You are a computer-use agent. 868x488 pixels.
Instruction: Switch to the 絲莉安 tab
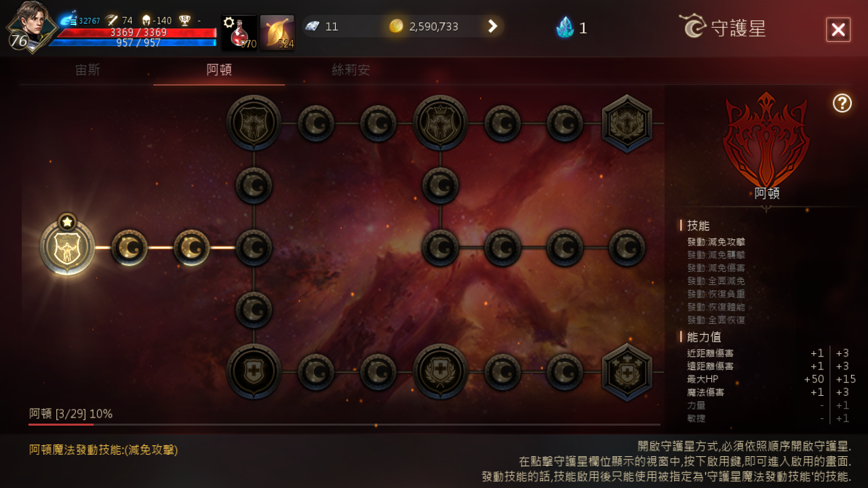(x=351, y=70)
